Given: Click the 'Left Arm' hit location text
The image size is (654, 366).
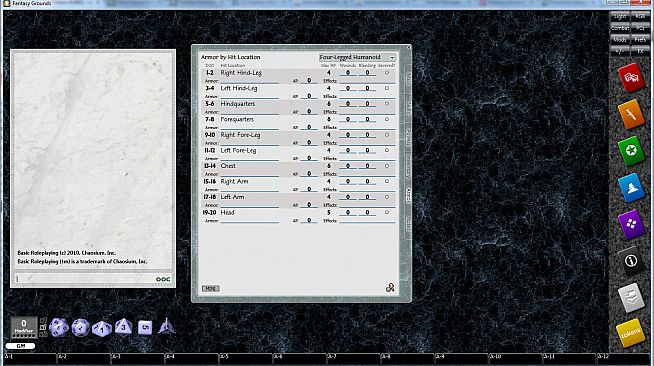Looking at the screenshot, I should (232, 197).
